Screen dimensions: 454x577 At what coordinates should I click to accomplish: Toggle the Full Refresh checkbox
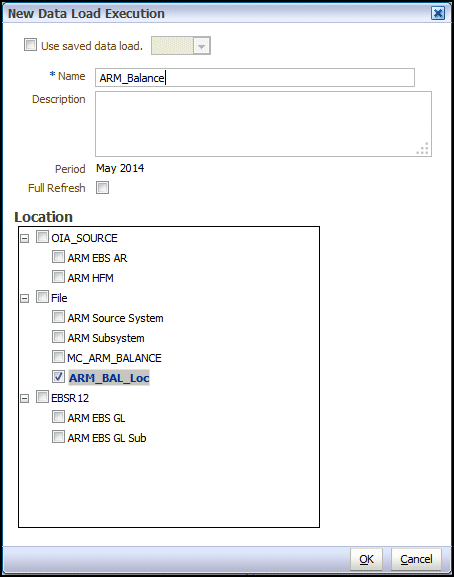click(102, 188)
